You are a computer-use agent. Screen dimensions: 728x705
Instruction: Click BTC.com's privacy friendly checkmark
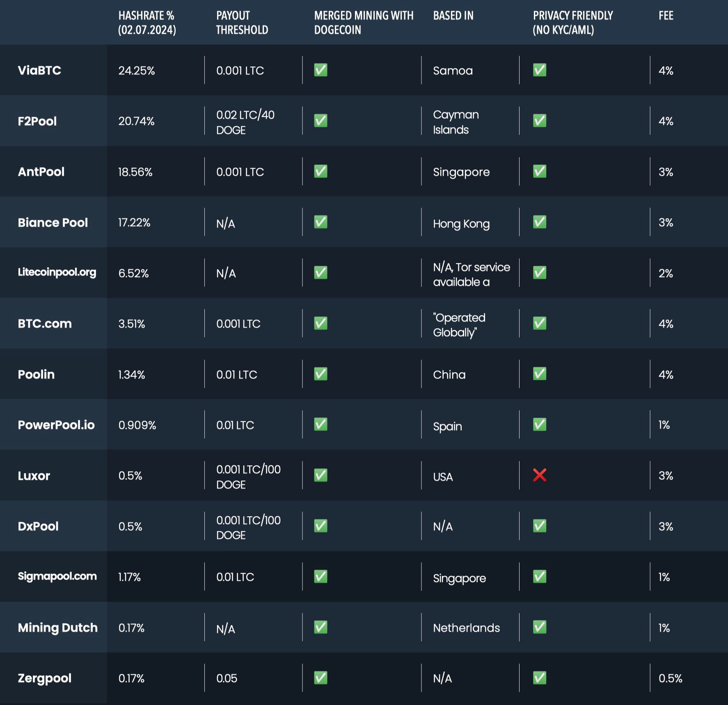[540, 323]
